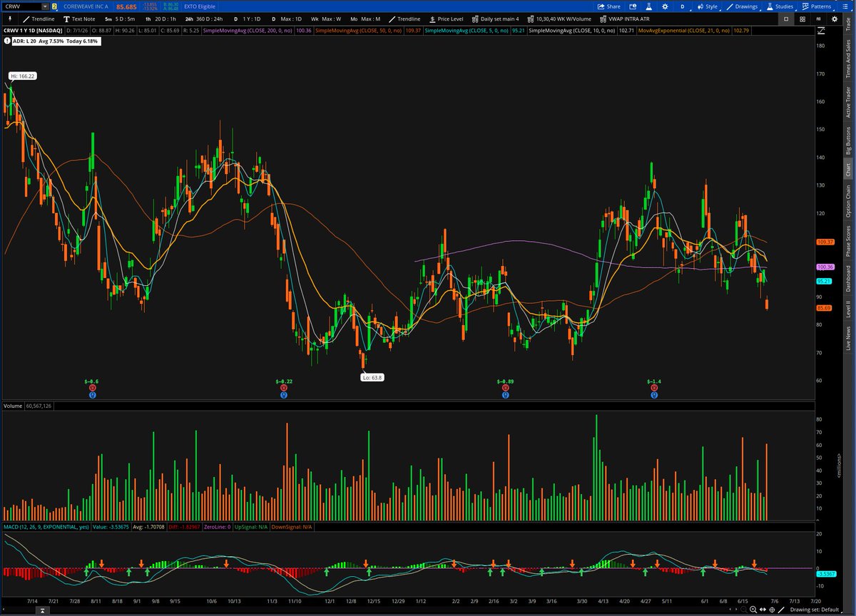Image resolution: width=856 pixels, height=616 pixels.
Task: Select the four-chart grid layout icon
Action: [802, 19]
